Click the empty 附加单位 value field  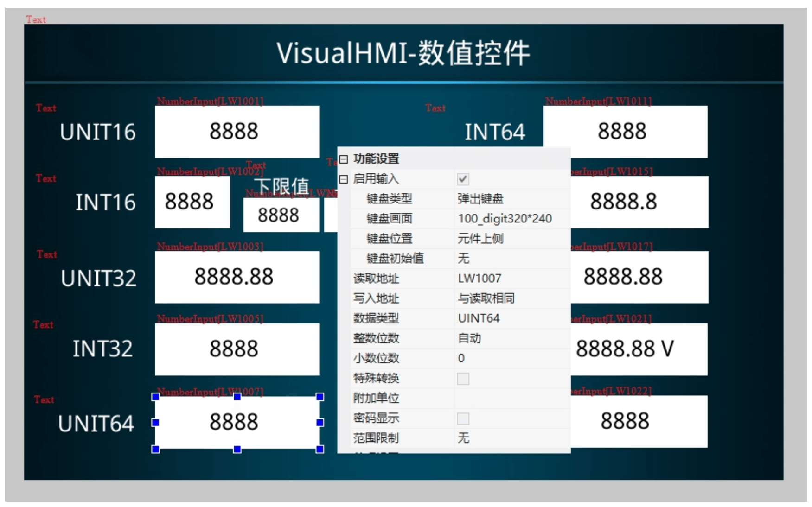click(510, 398)
